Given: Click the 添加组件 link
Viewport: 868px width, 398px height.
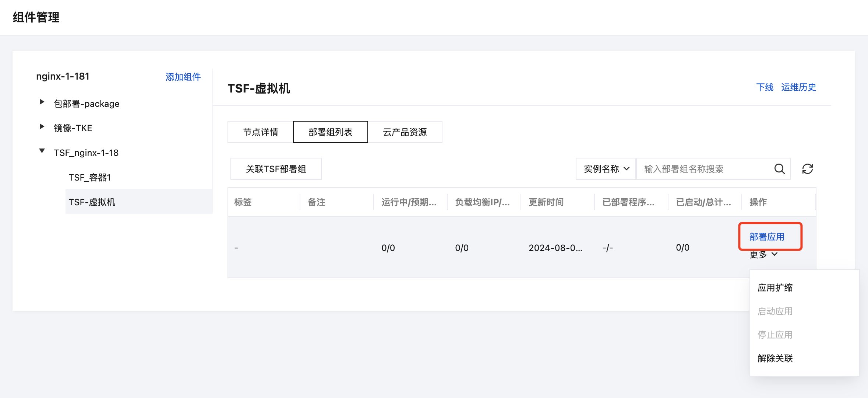Looking at the screenshot, I should point(183,77).
